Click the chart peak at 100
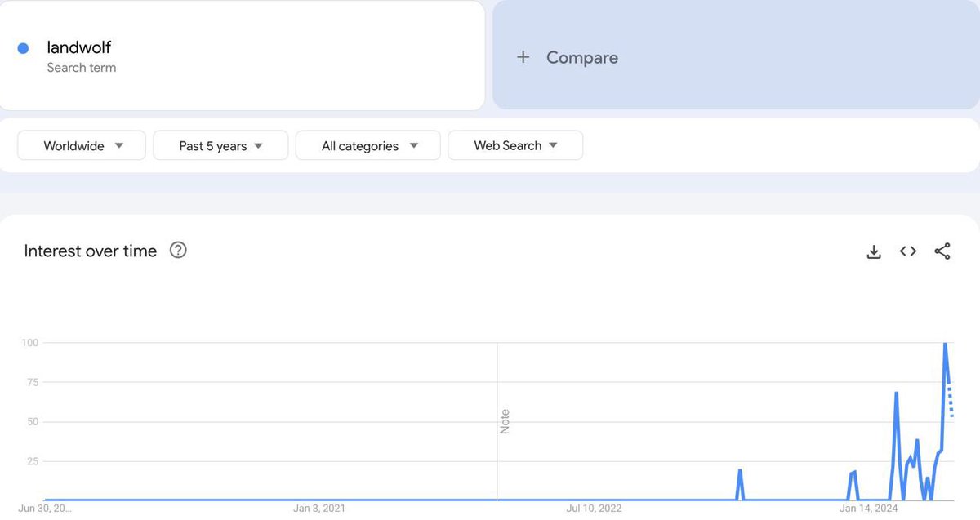 pyautogui.click(x=945, y=344)
